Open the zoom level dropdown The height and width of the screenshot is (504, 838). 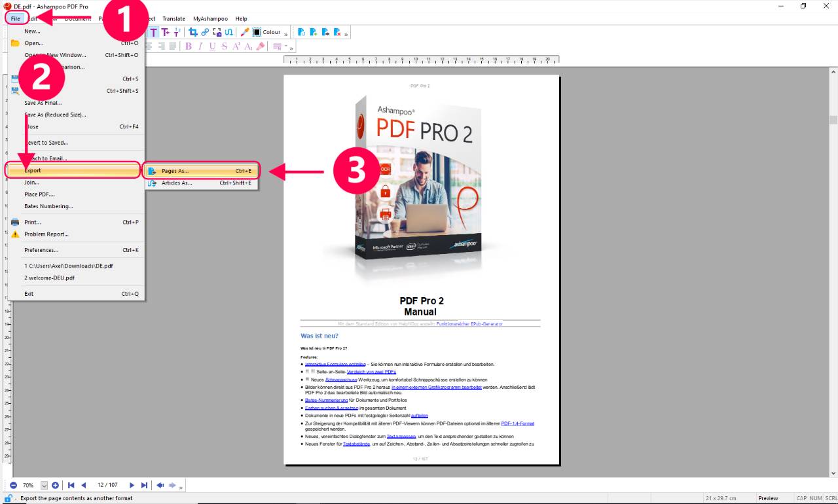45,484
